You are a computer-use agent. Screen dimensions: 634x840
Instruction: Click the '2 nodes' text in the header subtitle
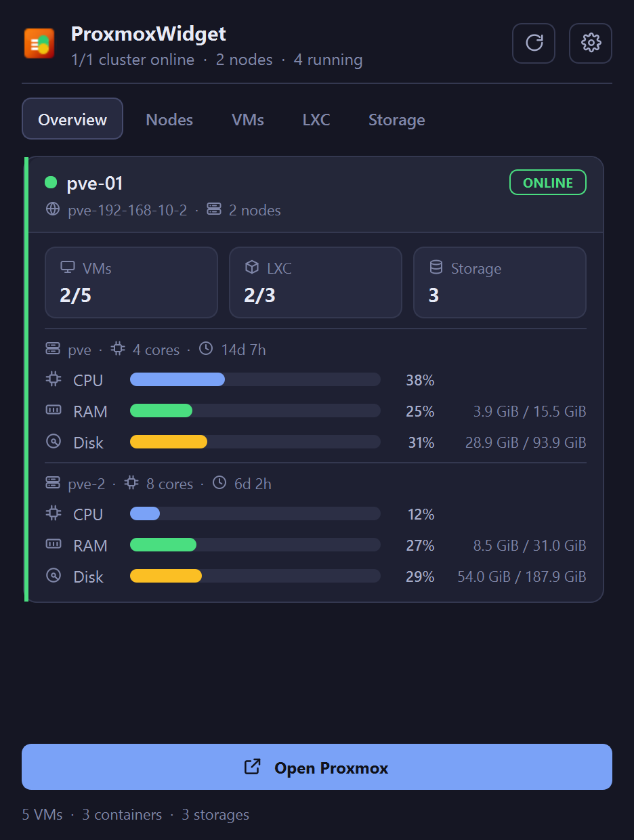point(244,60)
